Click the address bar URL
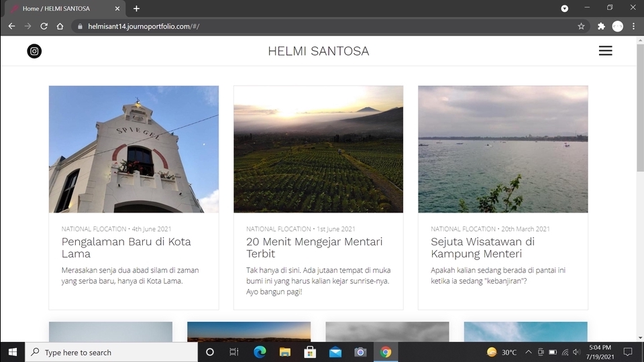This screenshot has height=362, width=644. [144, 26]
